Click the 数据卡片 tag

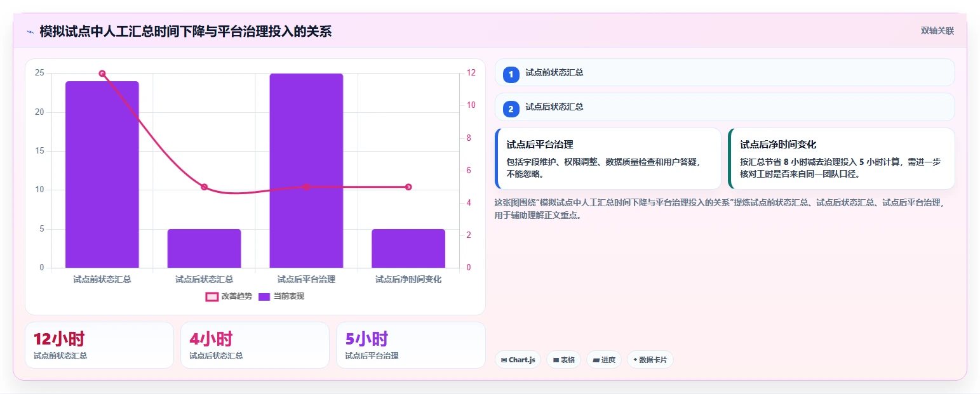[x=650, y=360]
